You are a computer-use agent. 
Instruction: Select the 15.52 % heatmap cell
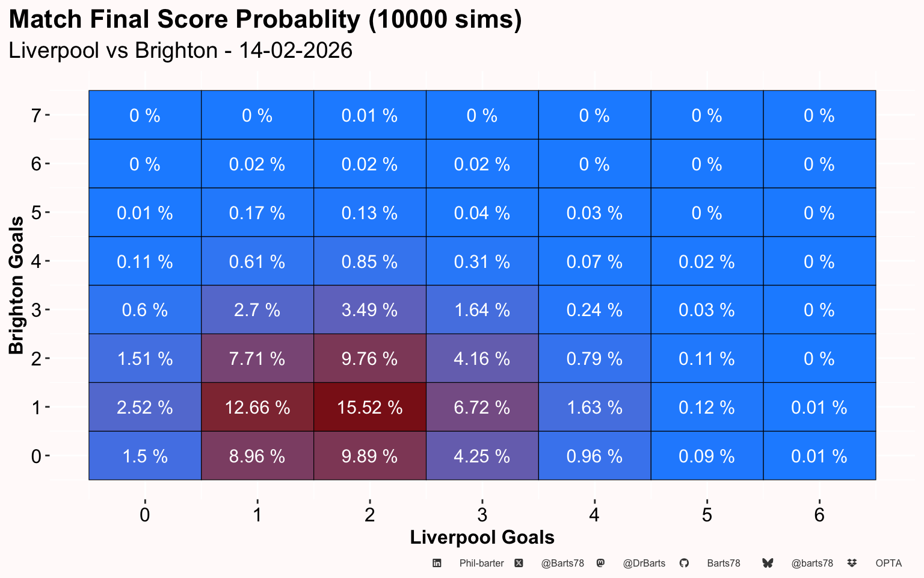(x=370, y=407)
